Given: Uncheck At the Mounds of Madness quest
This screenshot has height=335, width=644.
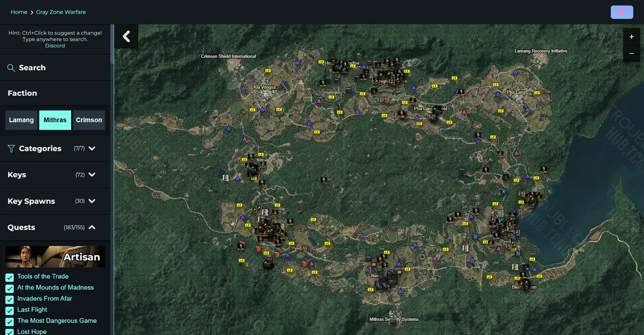Looking at the screenshot, I should click(9, 288).
